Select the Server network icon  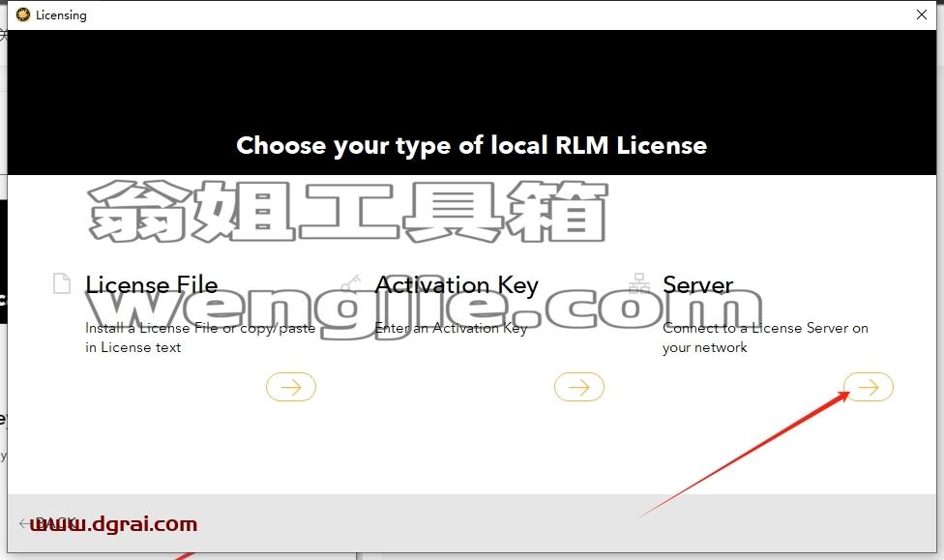638,283
